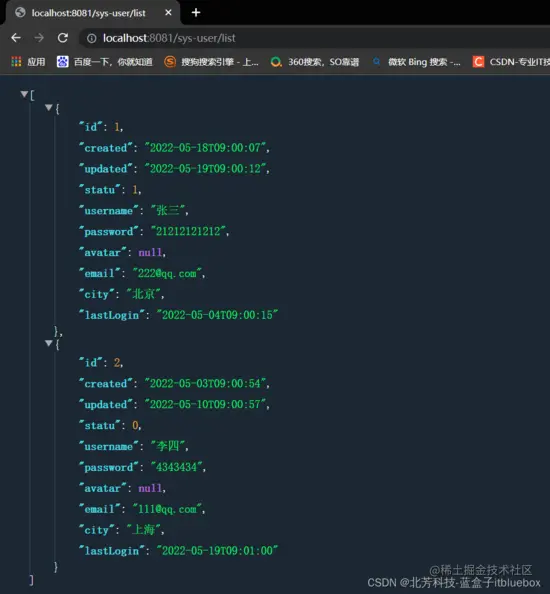Open the Apps grid bookmark icon

pyautogui.click(x=16, y=61)
